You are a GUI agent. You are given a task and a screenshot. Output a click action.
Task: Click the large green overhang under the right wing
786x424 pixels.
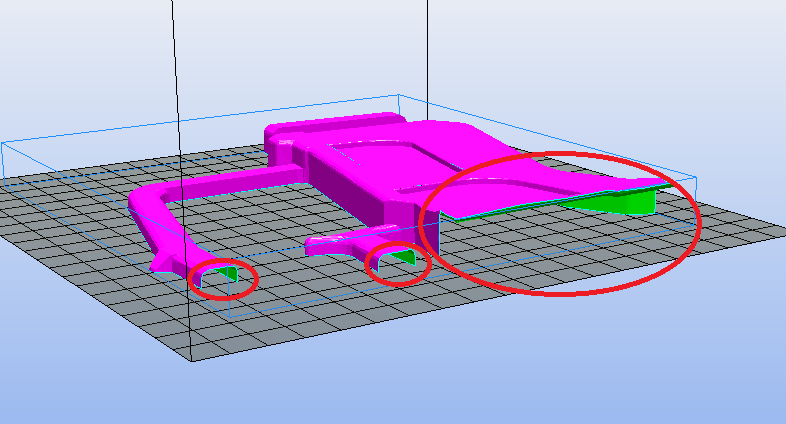click(x=617, y=201)
